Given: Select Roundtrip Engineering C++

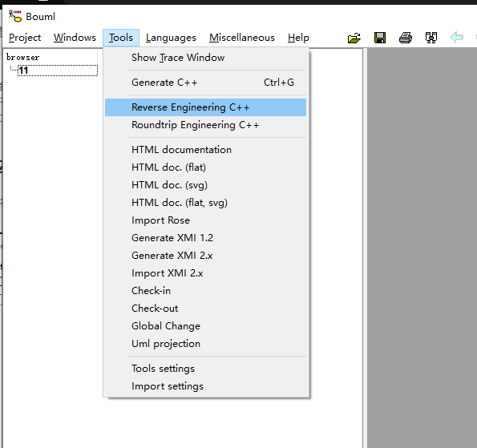Looking at the screenshot, I should 206,125.
